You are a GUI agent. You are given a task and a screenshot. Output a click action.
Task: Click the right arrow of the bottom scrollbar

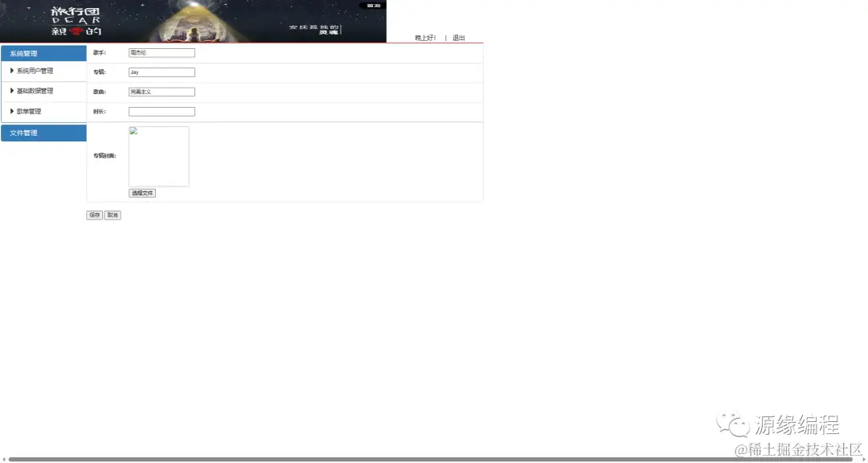coord(864,459)
